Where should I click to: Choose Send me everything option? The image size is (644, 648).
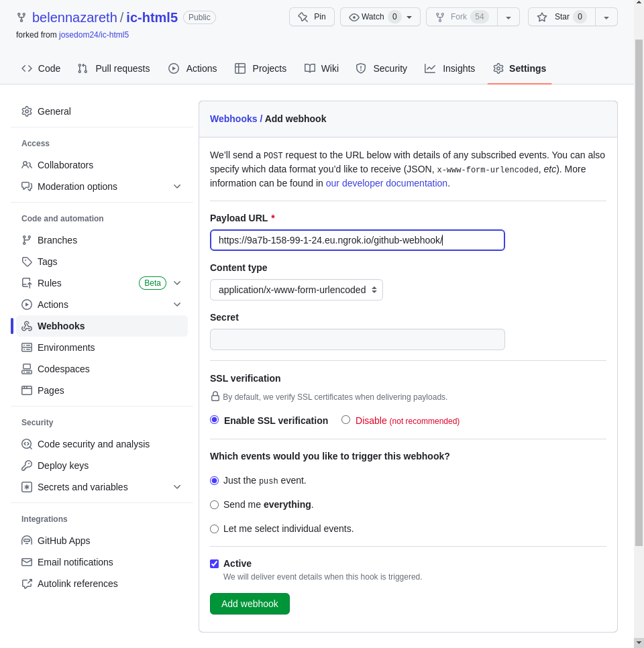pyautogui.click(x=215, y=504)
